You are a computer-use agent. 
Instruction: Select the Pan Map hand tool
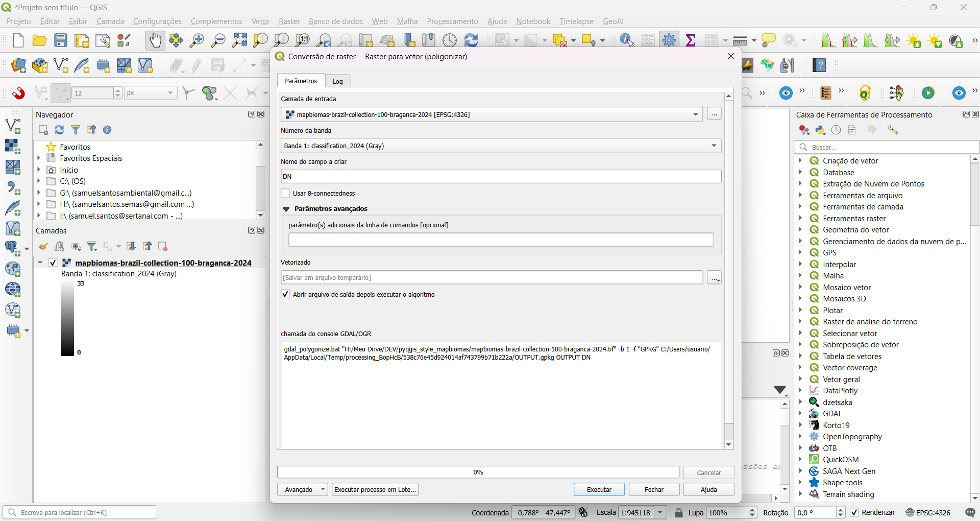[155, 40]
